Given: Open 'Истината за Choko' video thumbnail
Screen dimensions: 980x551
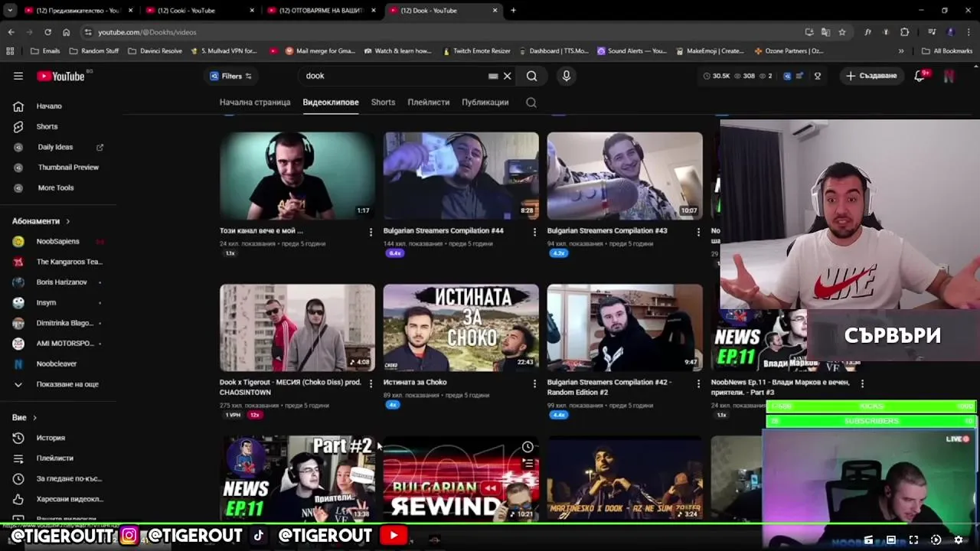Looking at the screenshot, I should (461, 328).
